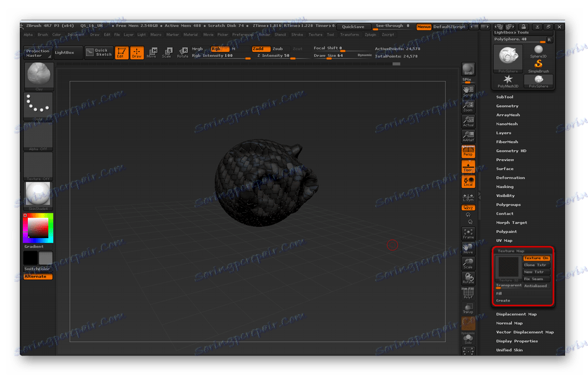Image resolution: width=588 pixels, height=376 pixels.
Task: Click the QuickSave button
Action: coord(353,27)
